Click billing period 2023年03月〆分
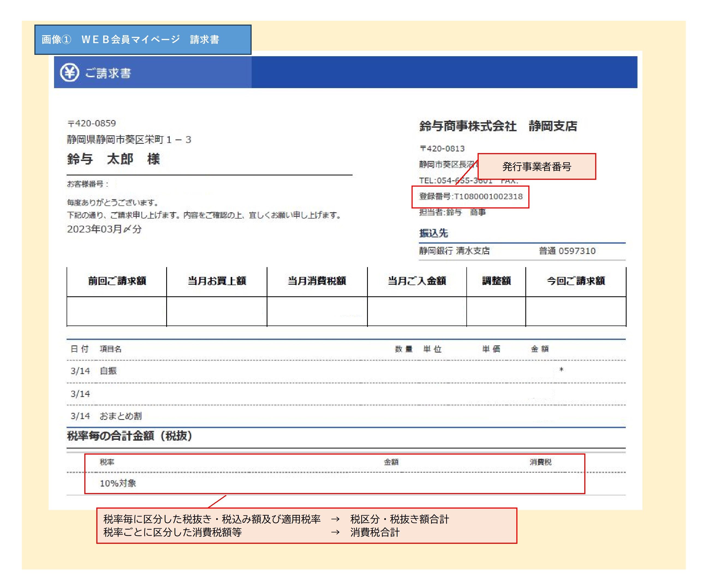Viewport: 706px width, 588px height. 104,229
